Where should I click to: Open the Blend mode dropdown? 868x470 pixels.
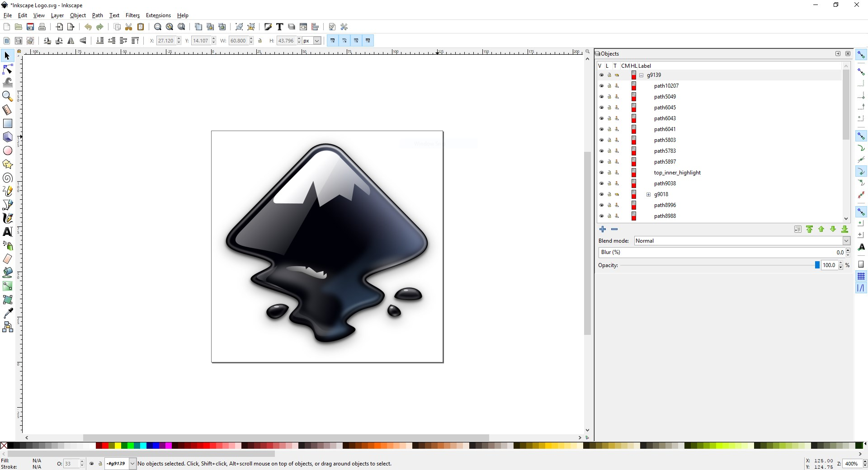click(x=845, y=241)
